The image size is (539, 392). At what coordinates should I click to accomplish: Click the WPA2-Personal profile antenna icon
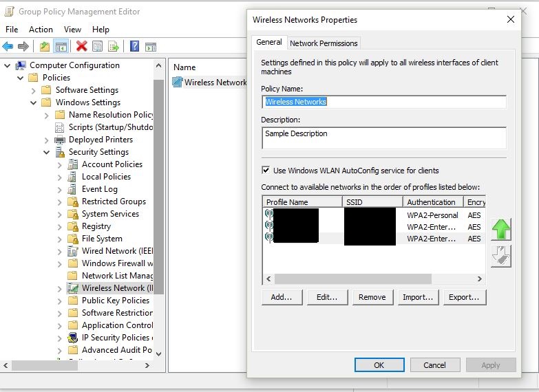click(x=269, y=215)
